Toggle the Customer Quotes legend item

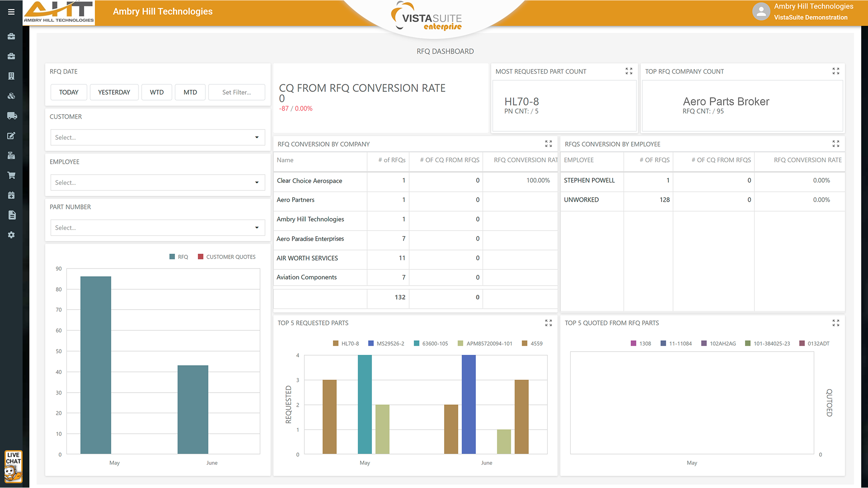point(226,257)
